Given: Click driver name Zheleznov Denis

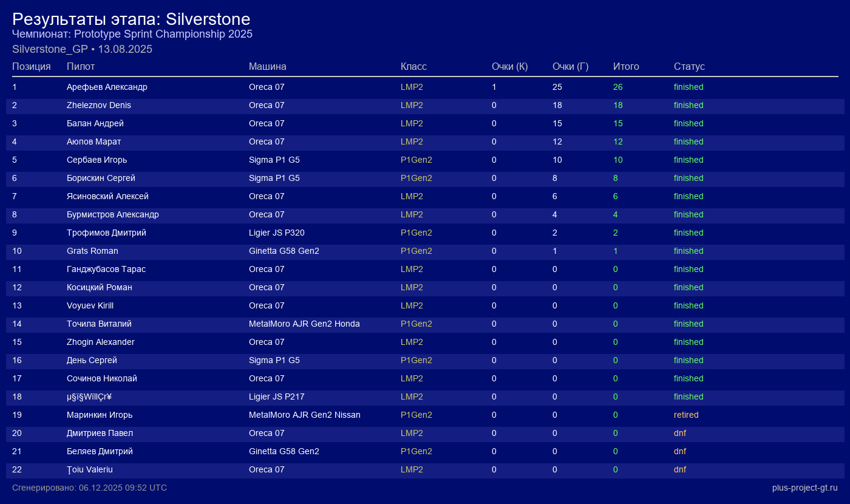Looking at the screenshot, I should click(x=99, y=105).
